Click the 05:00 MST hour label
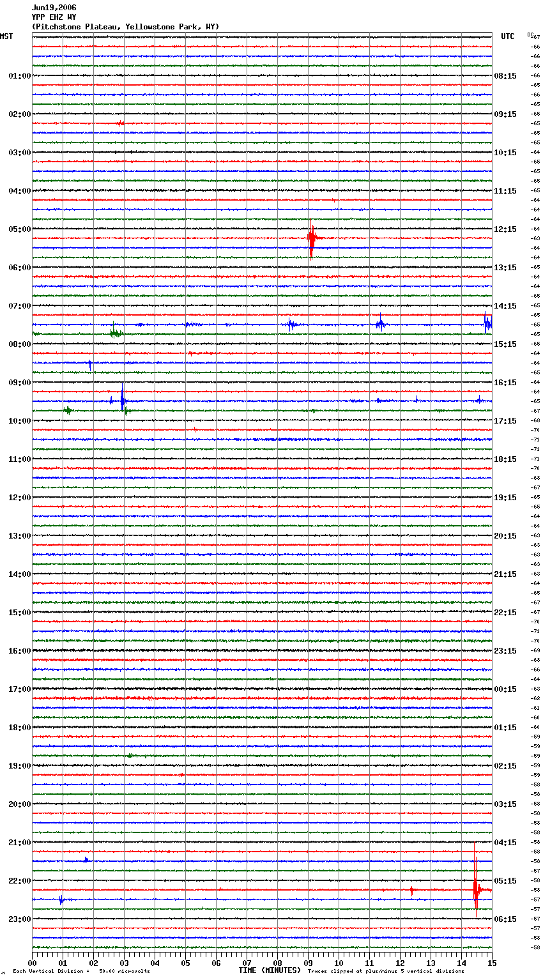Image resolution: width=543 pixels, height=980 pixels. pyautogui.click(x=19, y=229)
